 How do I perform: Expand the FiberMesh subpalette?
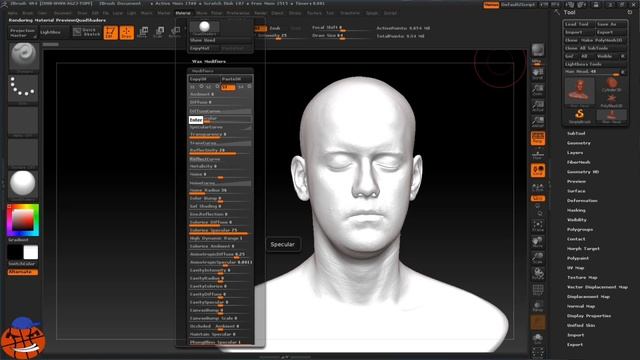point(579,162)
